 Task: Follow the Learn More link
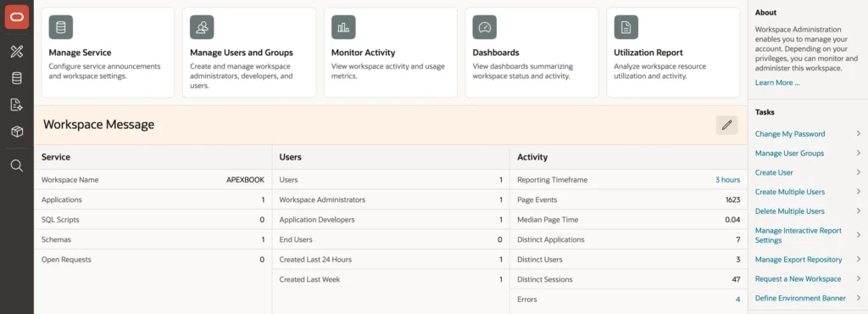point(777,82)
